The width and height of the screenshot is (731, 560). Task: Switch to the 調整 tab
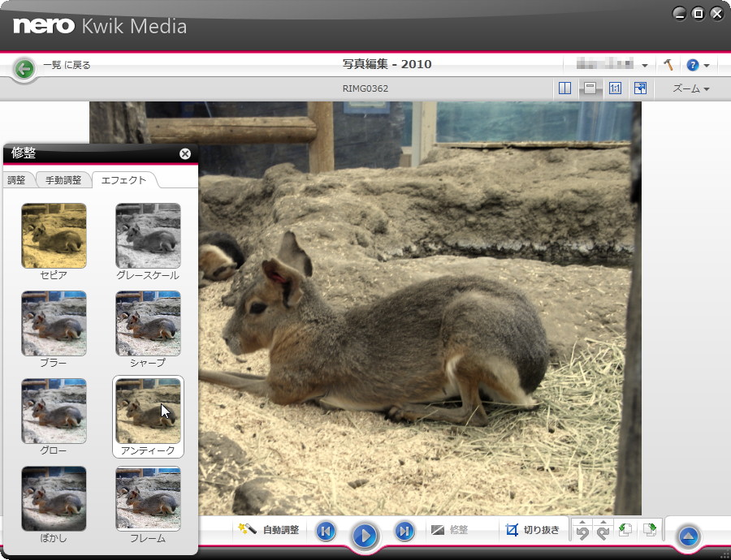pyautogui.click(x=17, y=180)
